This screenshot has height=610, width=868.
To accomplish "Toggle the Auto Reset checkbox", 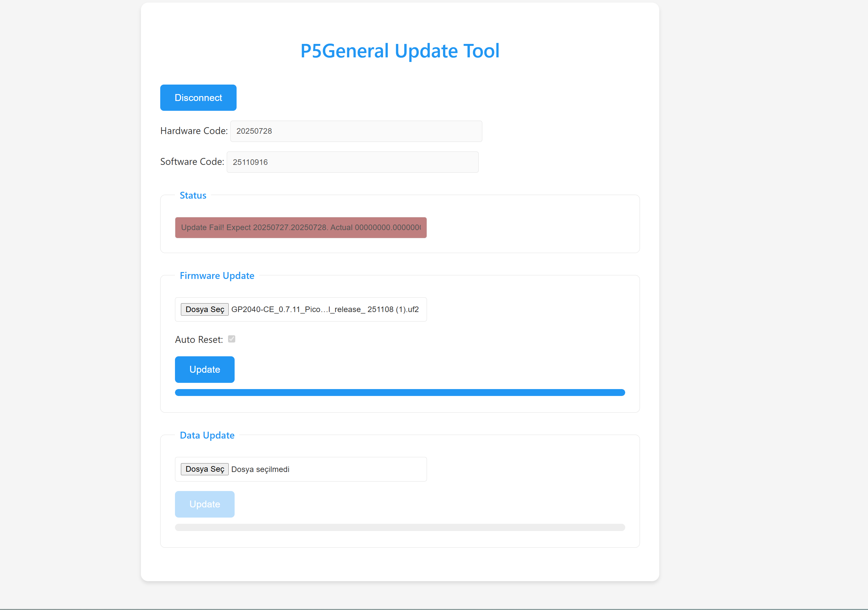I will 232,339.
